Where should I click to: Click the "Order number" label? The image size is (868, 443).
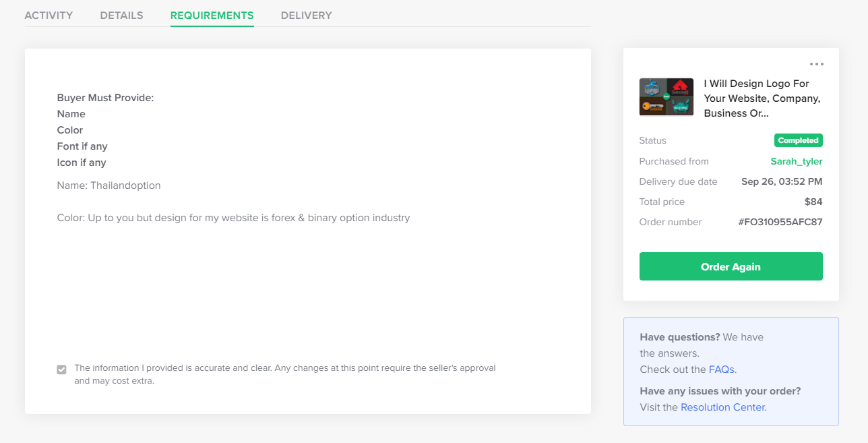click(671, 222)
